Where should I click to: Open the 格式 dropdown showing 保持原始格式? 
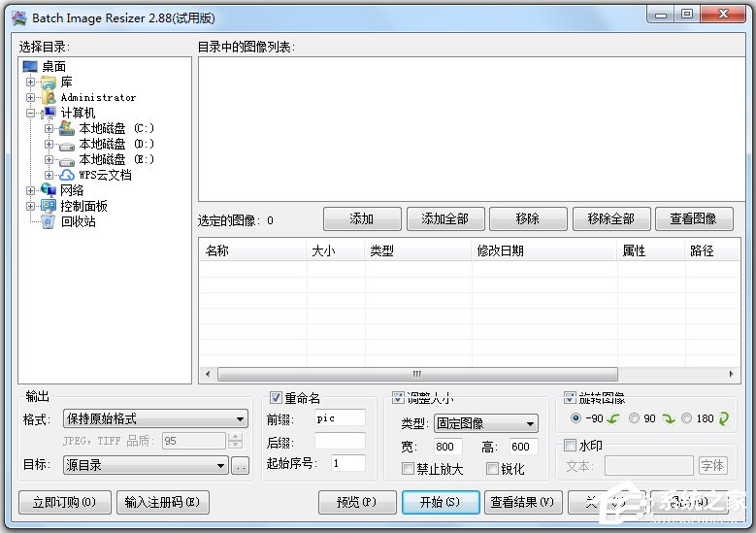(155, 418)
